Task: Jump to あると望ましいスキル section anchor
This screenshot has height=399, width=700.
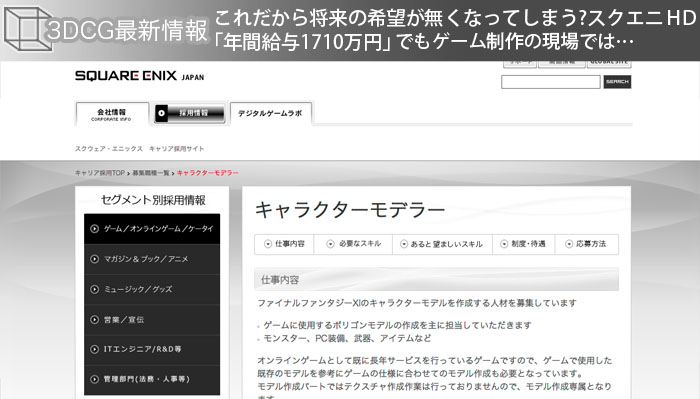Action: (442, 244)
